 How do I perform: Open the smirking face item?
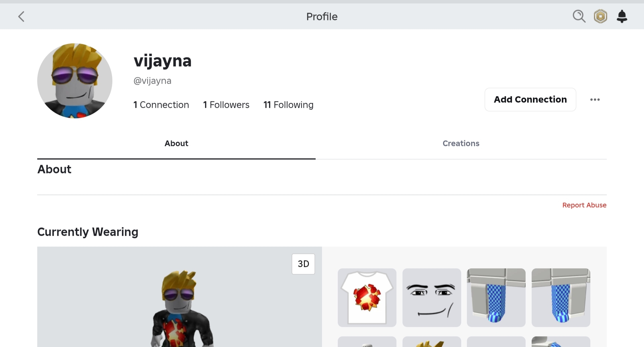click(432, 297)
